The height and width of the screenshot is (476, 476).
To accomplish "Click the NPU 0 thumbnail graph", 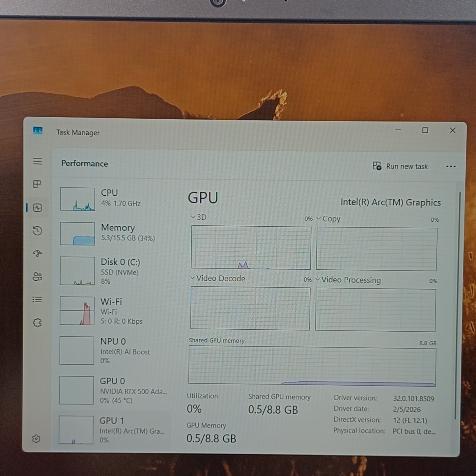I will click(x=77, y=350).
